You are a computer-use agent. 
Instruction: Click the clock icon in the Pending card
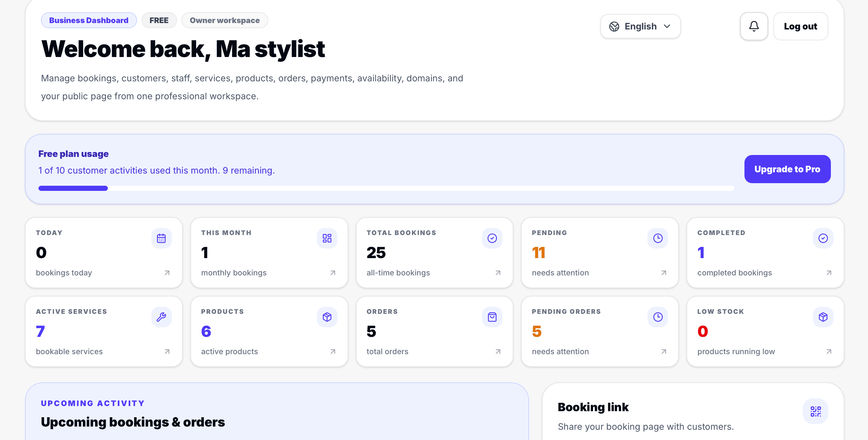(658, 238)
